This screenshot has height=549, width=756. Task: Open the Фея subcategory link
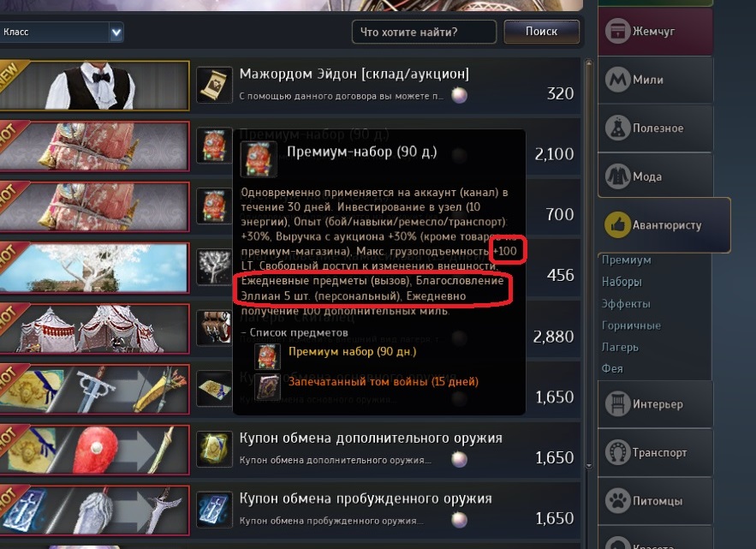[612, 368]
